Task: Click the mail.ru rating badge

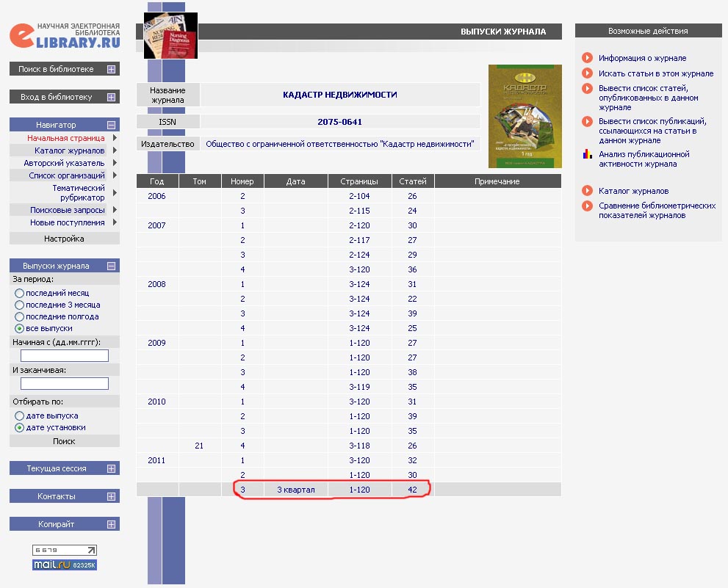Action: pyautogui.click(x=65, y=565)
